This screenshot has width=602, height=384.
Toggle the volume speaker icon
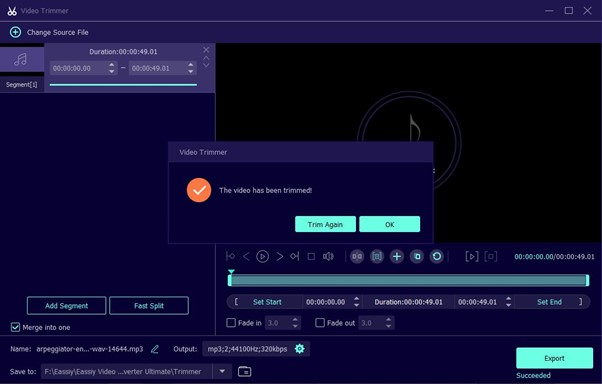(x=328, y=256)
